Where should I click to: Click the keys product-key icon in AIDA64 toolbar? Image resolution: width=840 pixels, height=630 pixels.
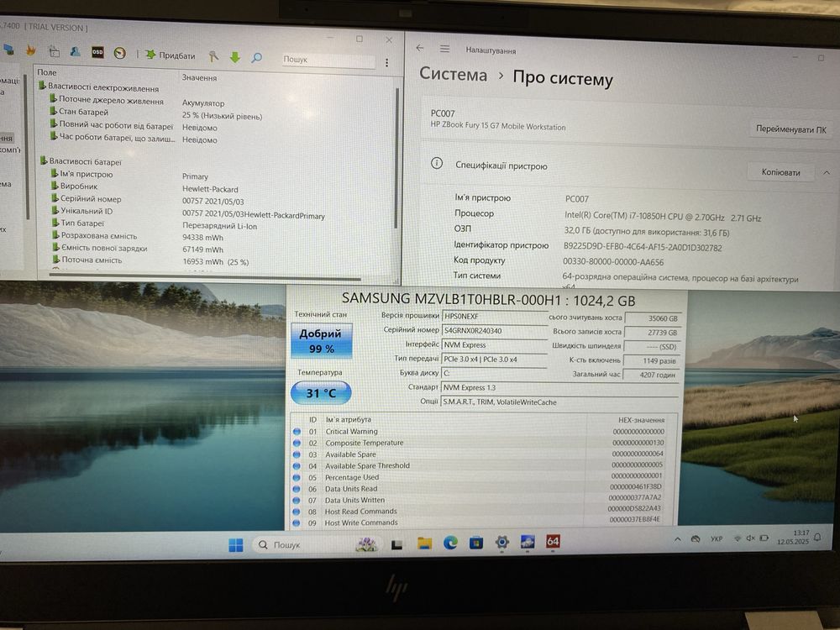click(213, 56)
